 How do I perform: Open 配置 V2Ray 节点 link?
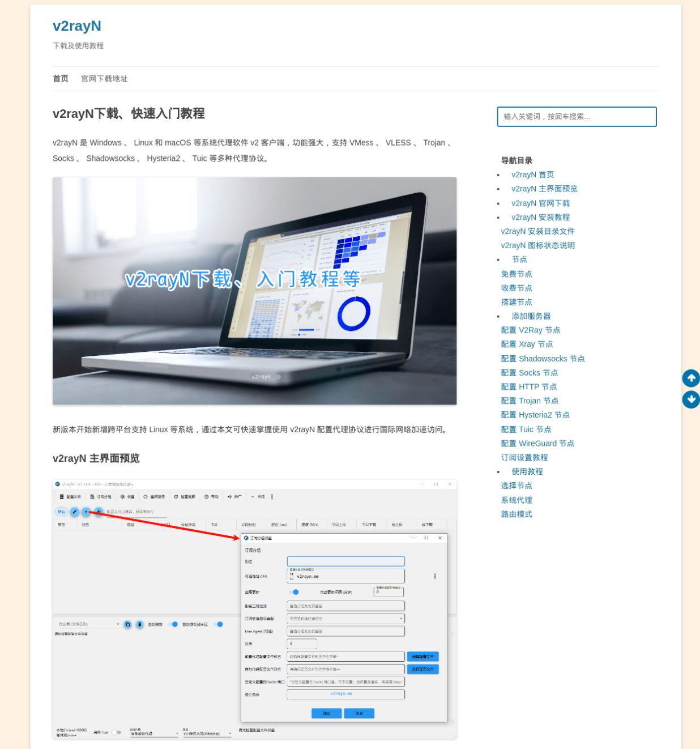pyautogui.click(x=531, y=330)
